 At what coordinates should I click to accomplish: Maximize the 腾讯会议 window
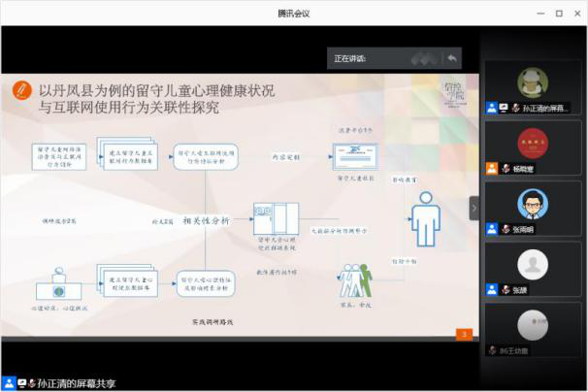[558, 13]
